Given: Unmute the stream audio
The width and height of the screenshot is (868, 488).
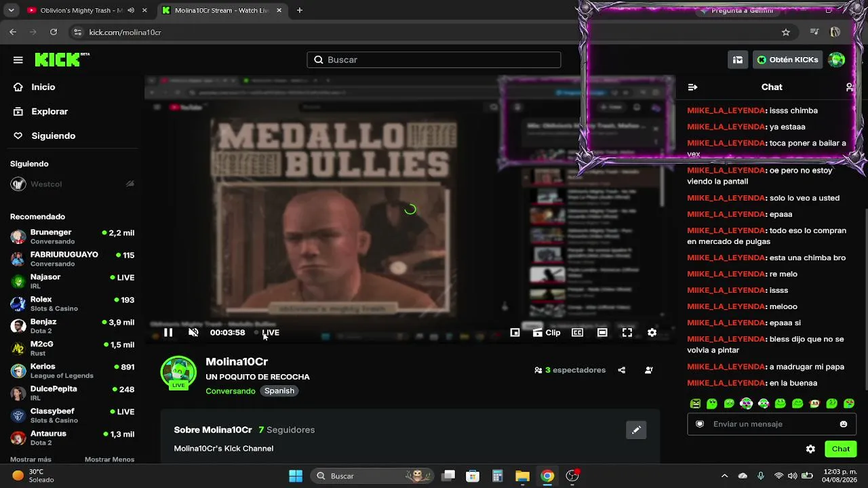Looking at the screenshot, I should pyautogui.click(x=193, y=332).
